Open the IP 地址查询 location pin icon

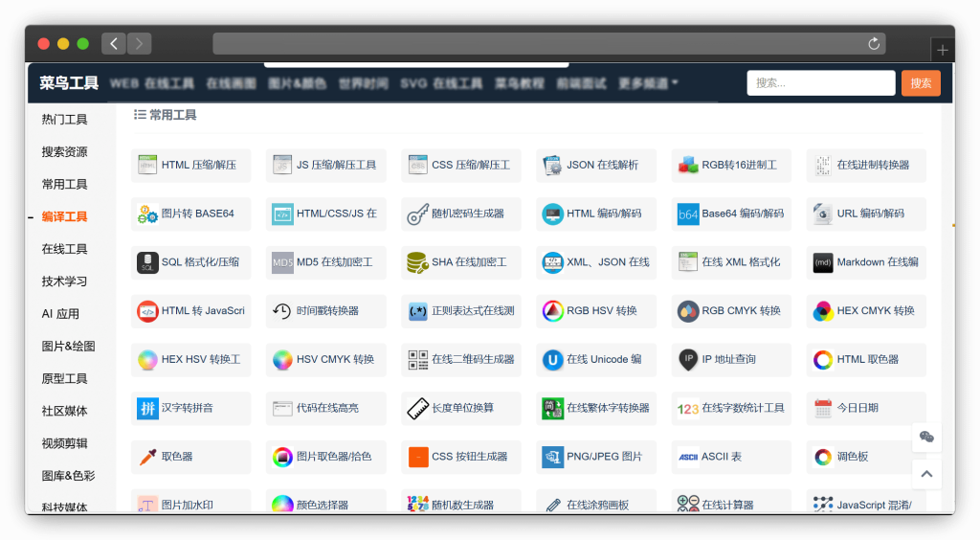click(x=687, y=360)
